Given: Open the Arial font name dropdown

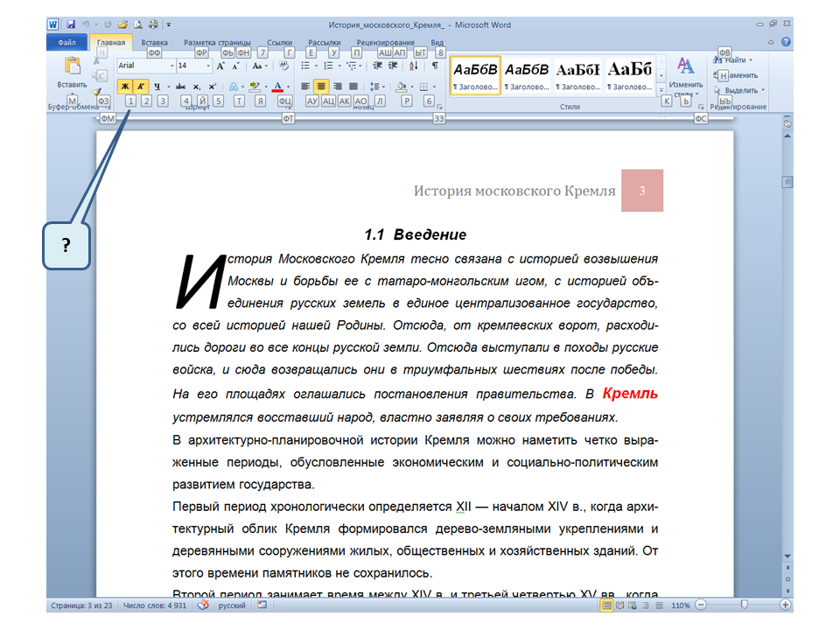Looking at the screenshot, I should [x=171, y=66].
